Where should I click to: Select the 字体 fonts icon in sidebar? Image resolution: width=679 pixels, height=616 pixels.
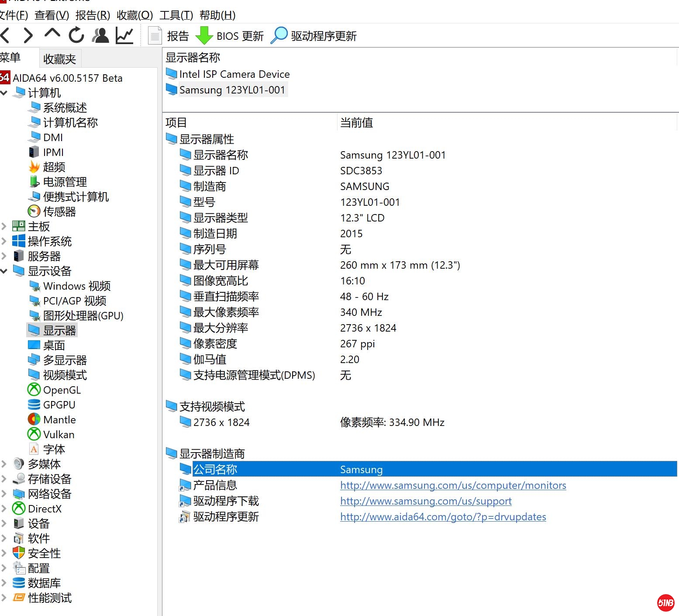[x=33, y=449]
